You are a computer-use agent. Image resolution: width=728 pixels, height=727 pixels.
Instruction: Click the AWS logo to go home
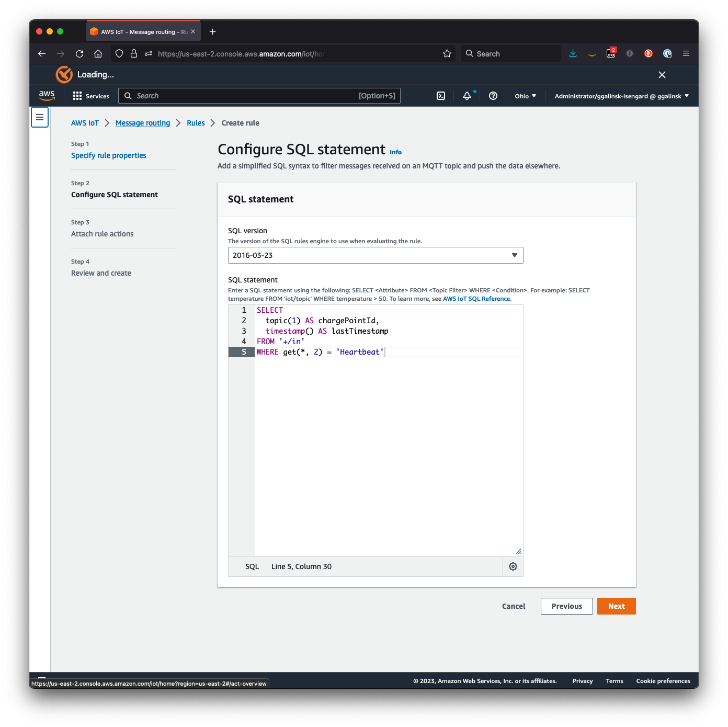47,96
